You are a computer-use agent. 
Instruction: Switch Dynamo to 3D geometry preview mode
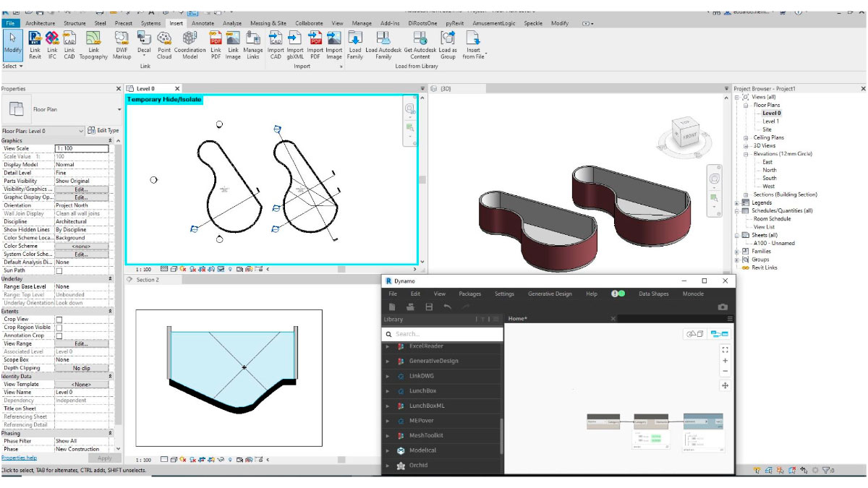[695, 334]
